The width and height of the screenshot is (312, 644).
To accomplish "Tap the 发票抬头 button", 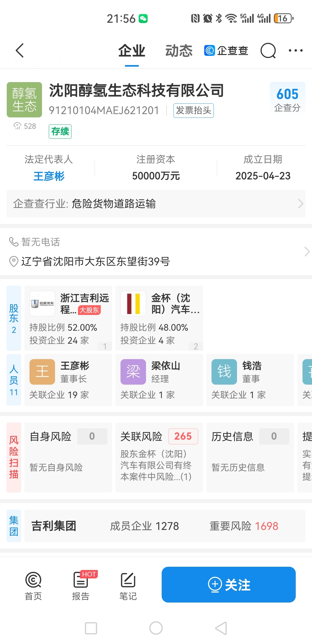I will [x=194, y=111].
